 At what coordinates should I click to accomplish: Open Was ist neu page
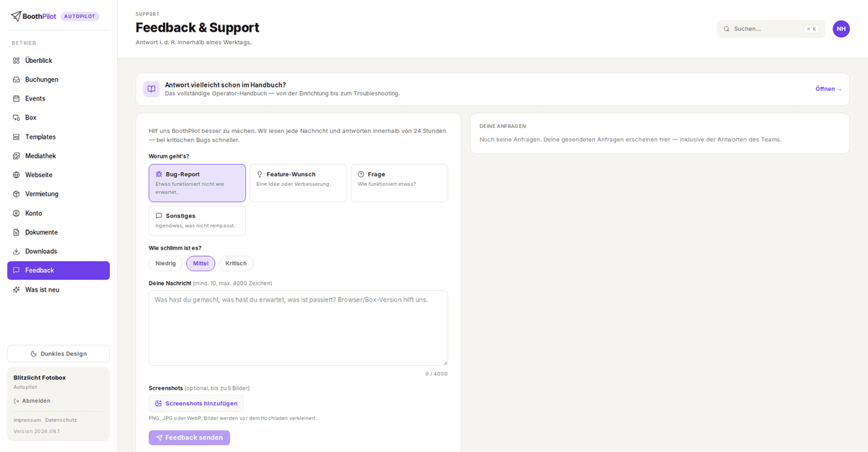click(x=59, y=289)
